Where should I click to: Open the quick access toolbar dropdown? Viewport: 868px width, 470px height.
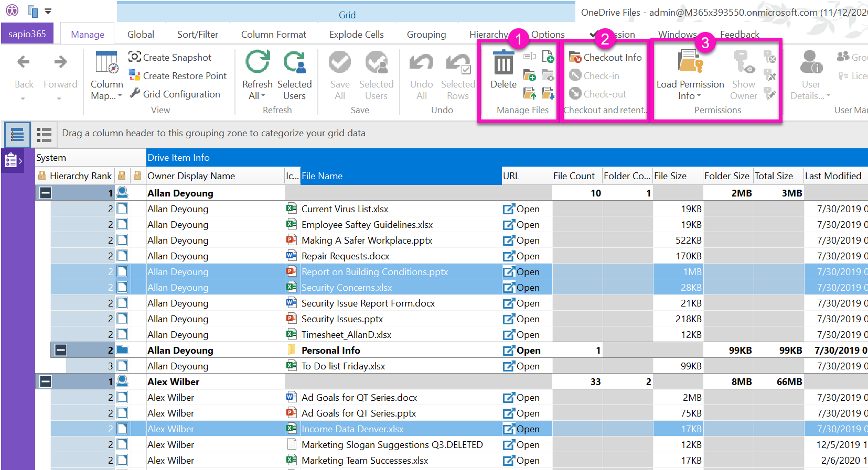click(x=48, y=11)
